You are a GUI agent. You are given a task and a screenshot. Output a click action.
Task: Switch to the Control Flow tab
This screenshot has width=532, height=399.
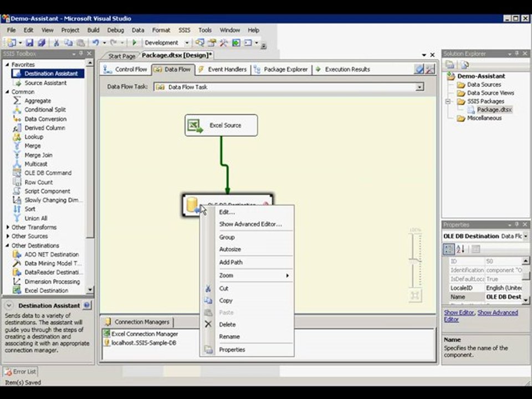[x=126, y=70]
